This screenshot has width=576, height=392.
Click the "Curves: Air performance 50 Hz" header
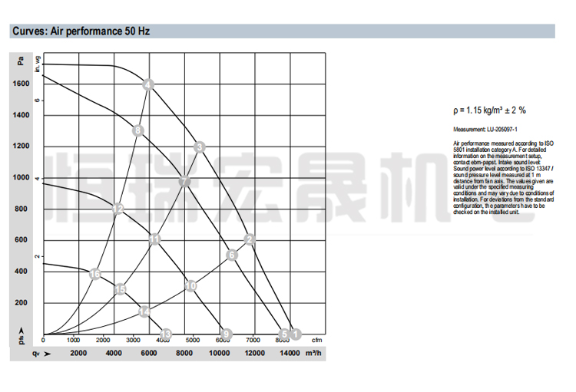81,31
